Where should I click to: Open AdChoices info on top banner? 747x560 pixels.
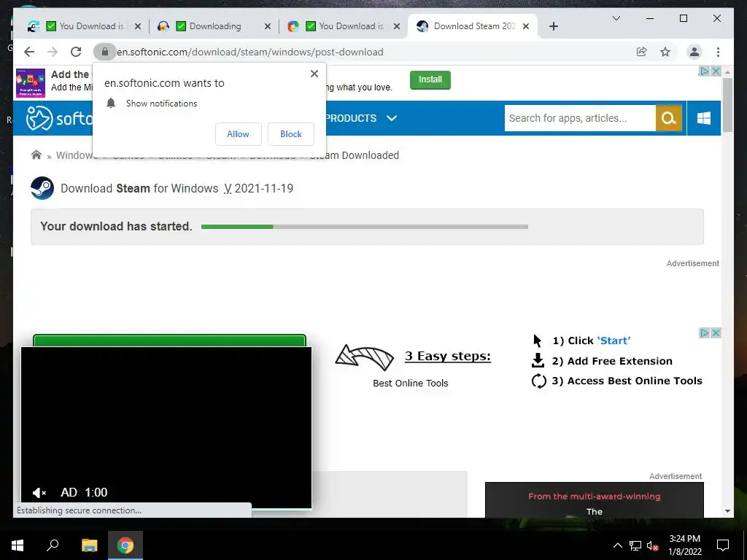pyautogui.click(x=704, y=71)
